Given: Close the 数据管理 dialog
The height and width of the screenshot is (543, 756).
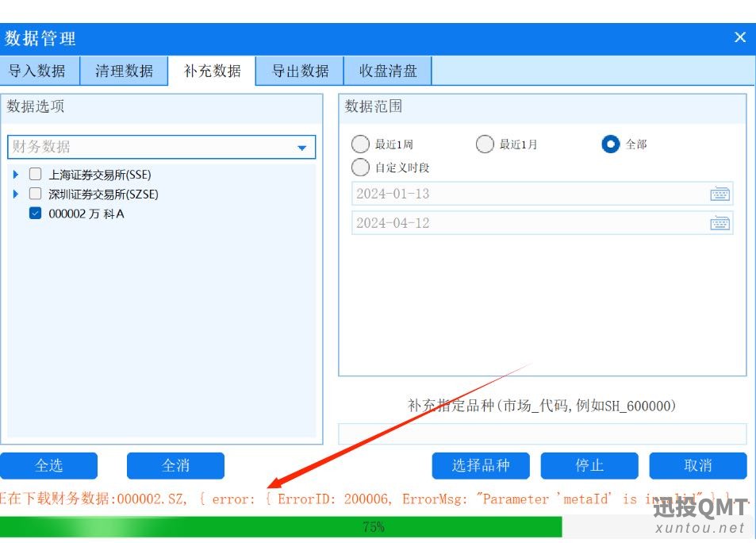Looking at the screenshot, I should [x=740, y=37].
